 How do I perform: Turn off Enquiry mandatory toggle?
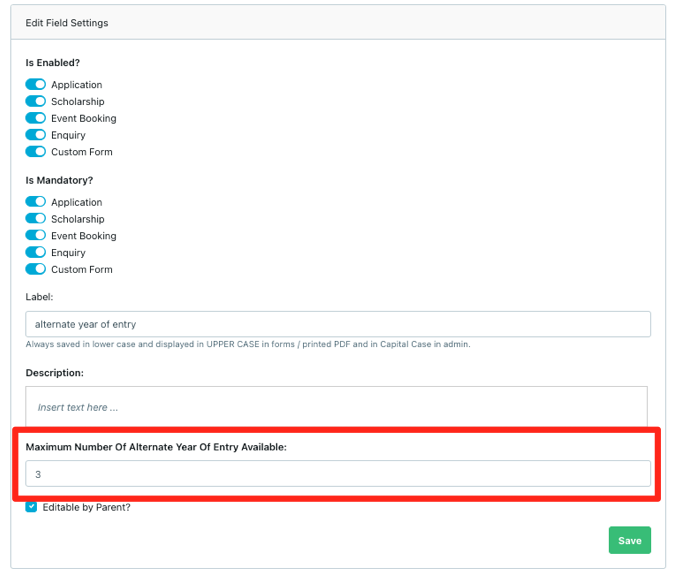click(36, 252)
